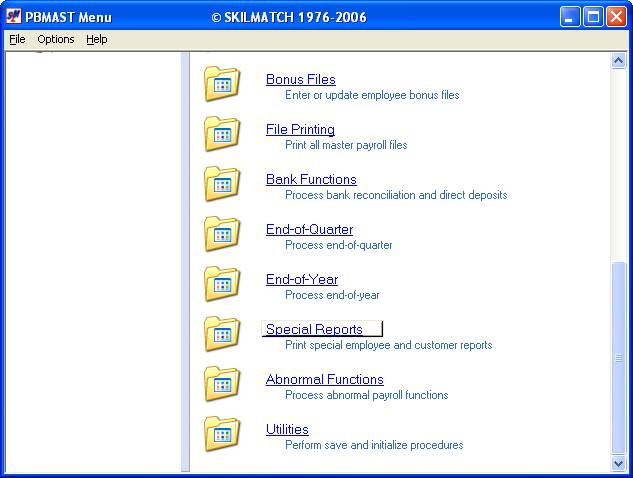Open the Utilities folder icon
This screenshot has width=633, height=478.
[222, 434]
